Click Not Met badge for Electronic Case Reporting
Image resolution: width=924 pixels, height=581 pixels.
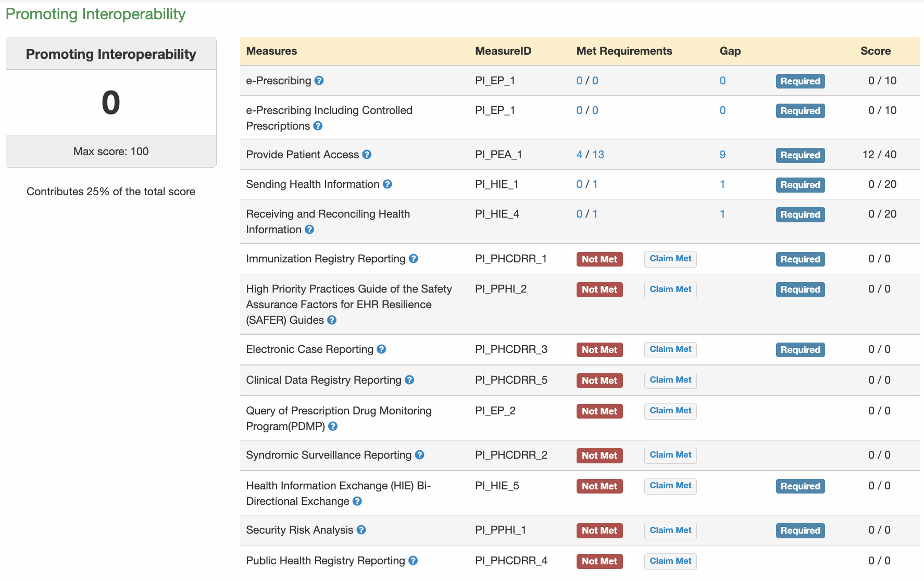point(600,350)
